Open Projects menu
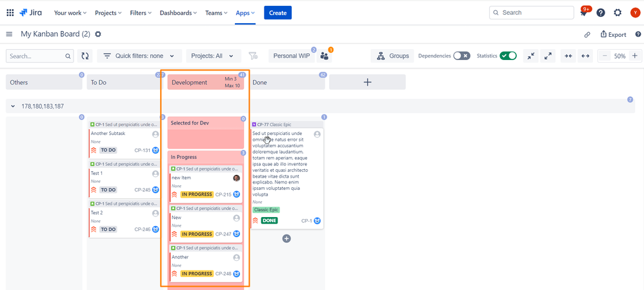Viewport: 644px width, 290px height. (108, 13)
